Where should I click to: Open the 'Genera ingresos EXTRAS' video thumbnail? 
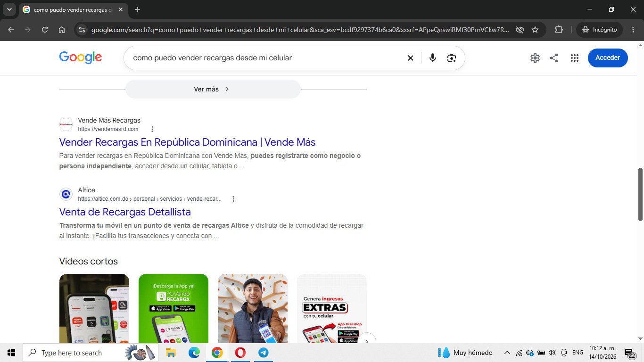(332, 308)
